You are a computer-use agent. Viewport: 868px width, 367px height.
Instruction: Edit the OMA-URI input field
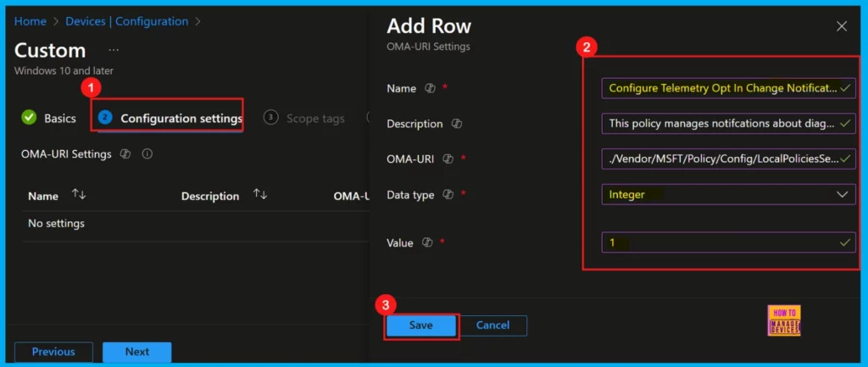click(728, 158)
